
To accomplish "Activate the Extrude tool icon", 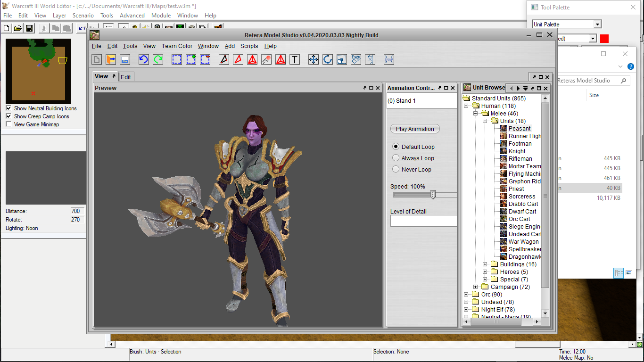I will click(x=356, y=59).
